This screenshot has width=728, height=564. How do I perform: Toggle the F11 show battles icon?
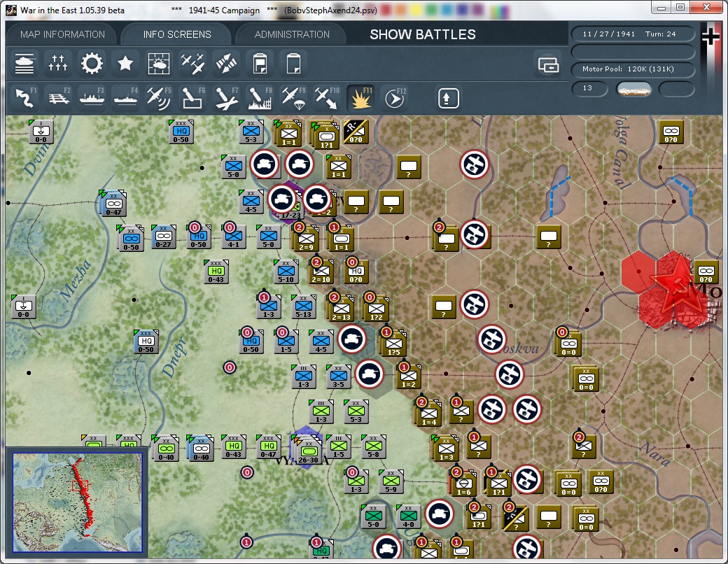pyautogui.click(x=360, y=98)
